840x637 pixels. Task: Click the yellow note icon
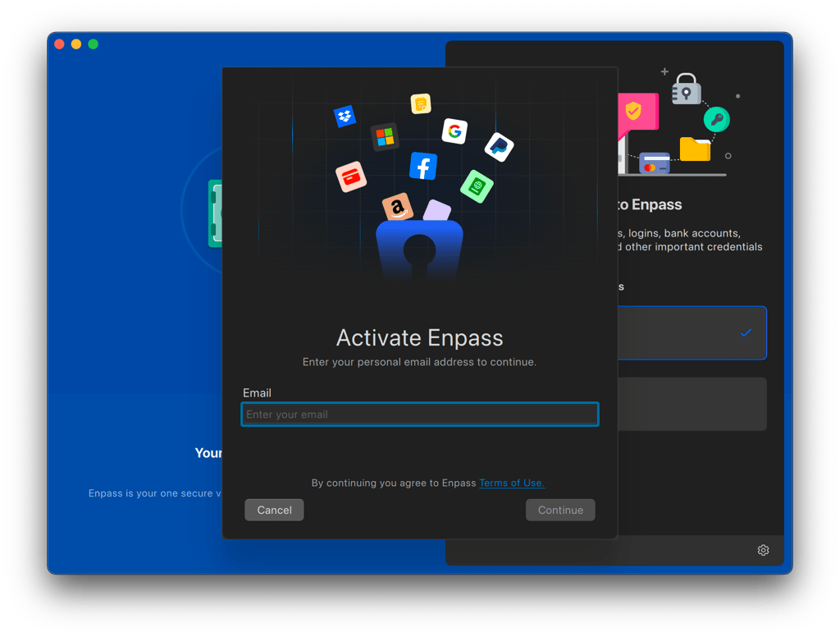pos(421,103)
